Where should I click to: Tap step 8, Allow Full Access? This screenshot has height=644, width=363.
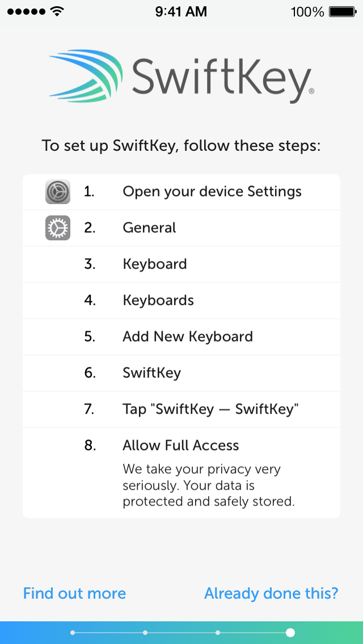pyautogui.click(x=181, y=446)
